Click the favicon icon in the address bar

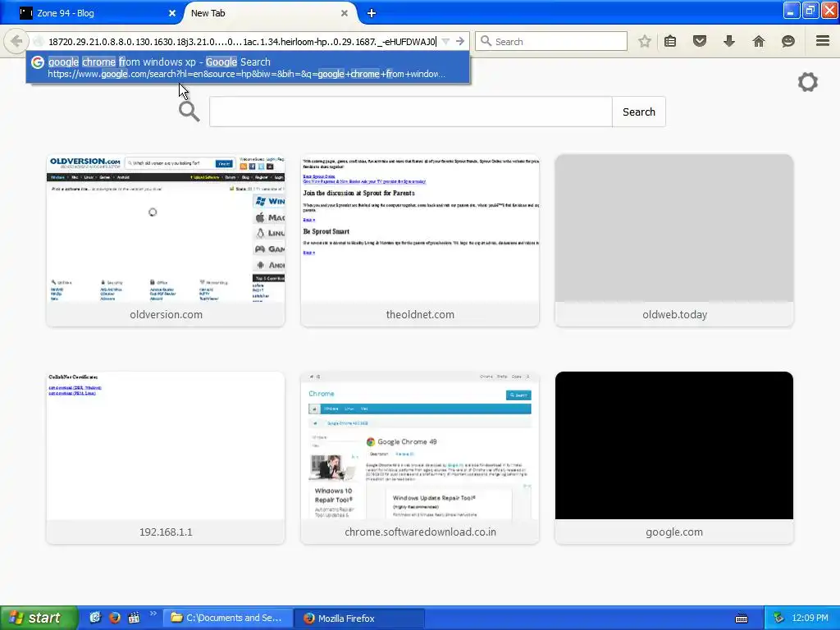click(x=39, y=41)
